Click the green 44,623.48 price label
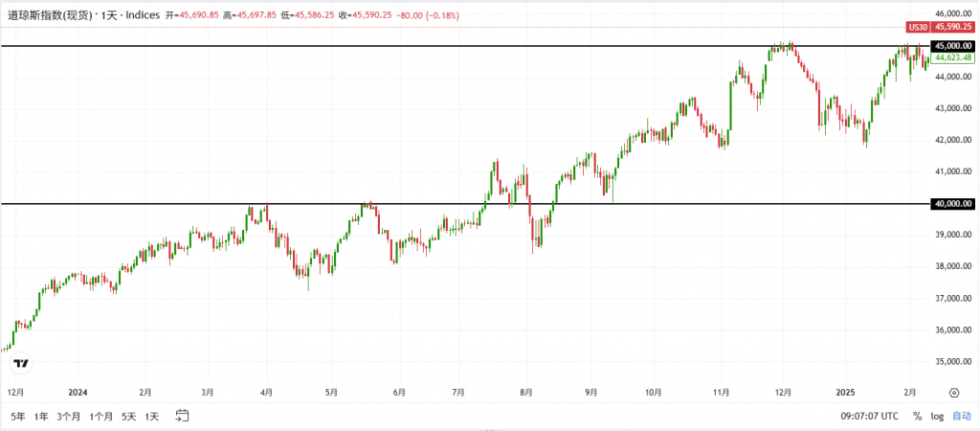 [952, 58]
